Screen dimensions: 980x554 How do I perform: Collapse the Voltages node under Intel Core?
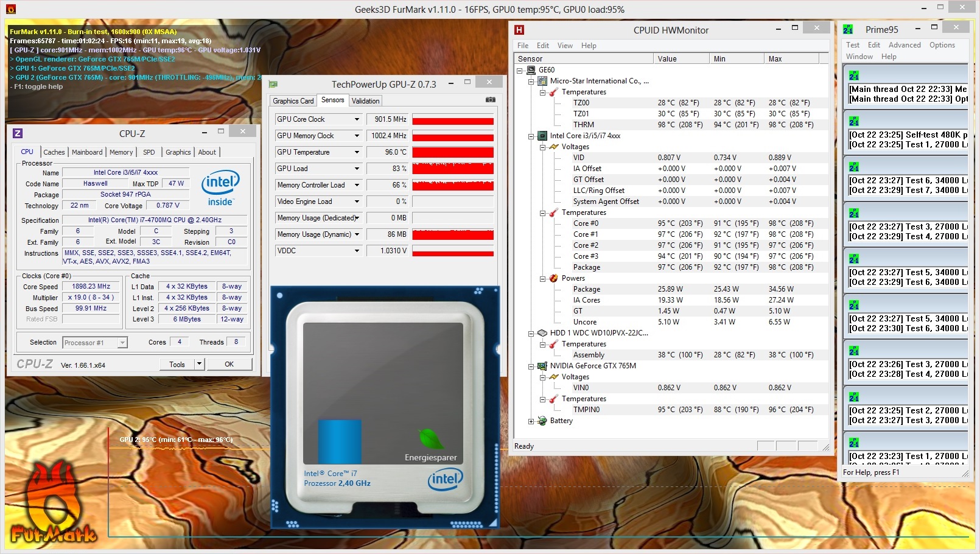pyautogui.click(x=543, y=147)
